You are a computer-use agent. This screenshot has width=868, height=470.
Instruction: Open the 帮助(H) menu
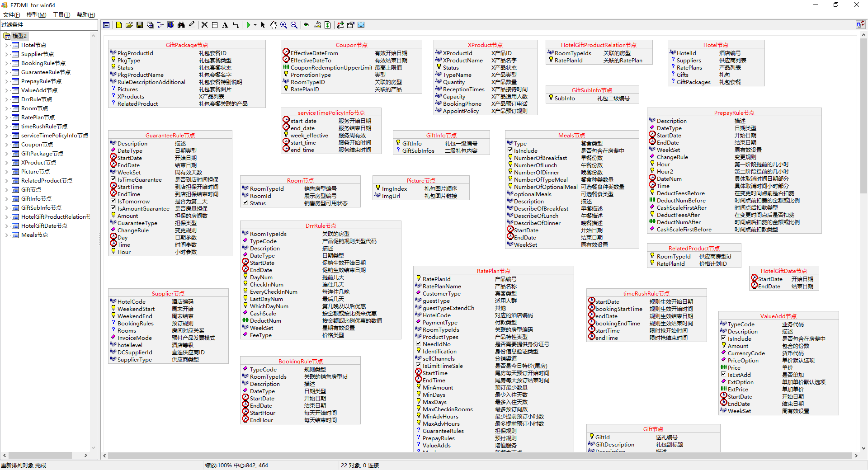[86, 14]
